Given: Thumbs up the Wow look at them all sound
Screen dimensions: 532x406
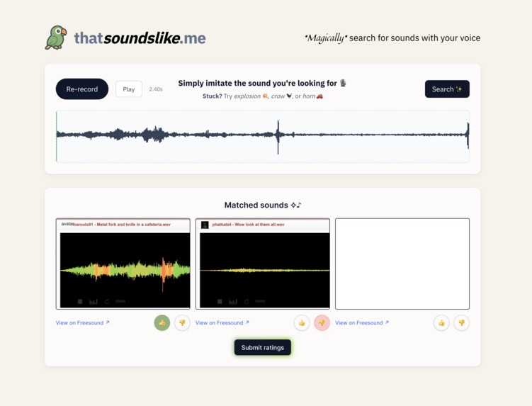Looking at the screenshot, I should [302, 323].
